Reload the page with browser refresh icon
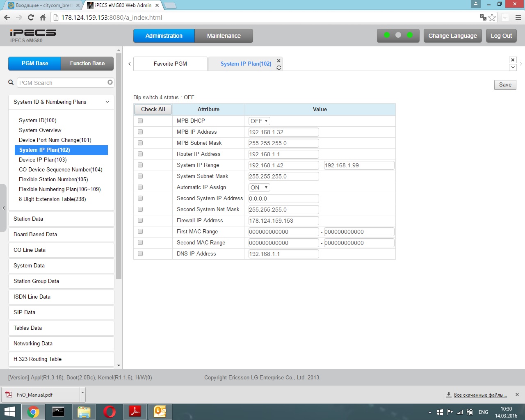Screen dimensions: 525x420 tap(31, 17)
